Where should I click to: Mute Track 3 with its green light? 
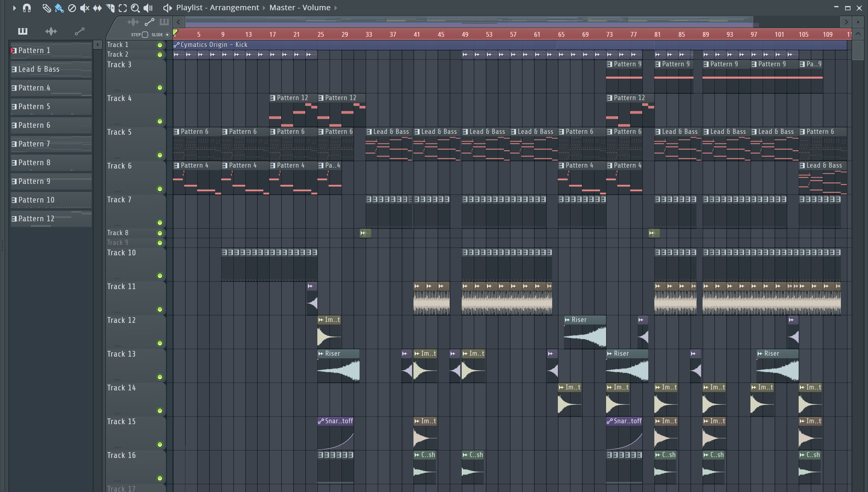click(x=160, y=87)
